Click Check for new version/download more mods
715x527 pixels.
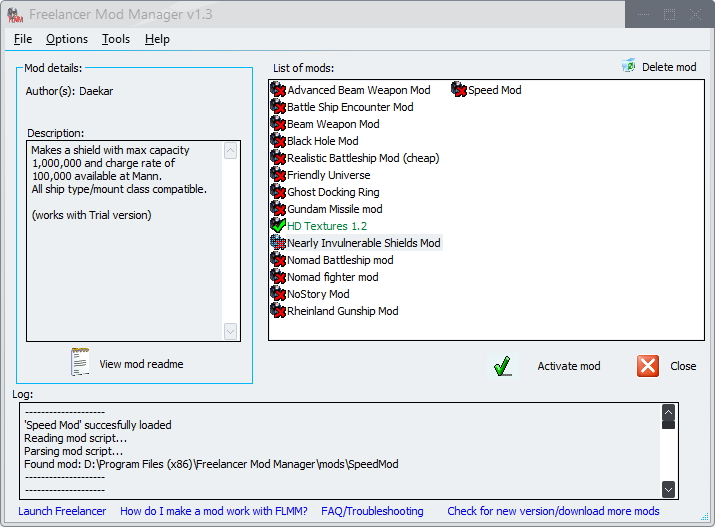coord(553,511)
